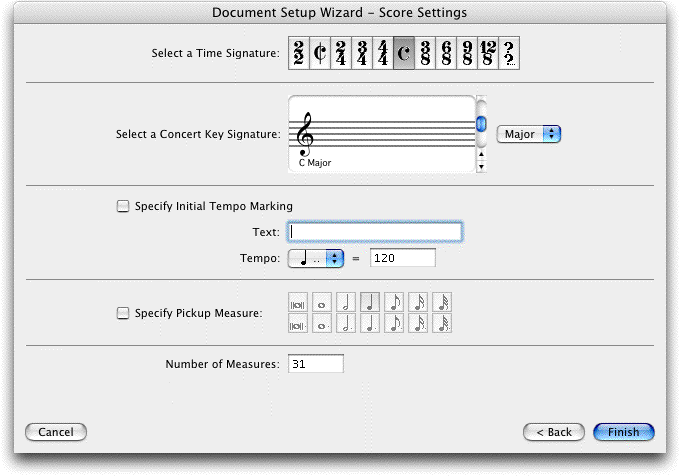Choose the whole note pickup duration
Screen dimensions: 680x476
coord(322,303)
